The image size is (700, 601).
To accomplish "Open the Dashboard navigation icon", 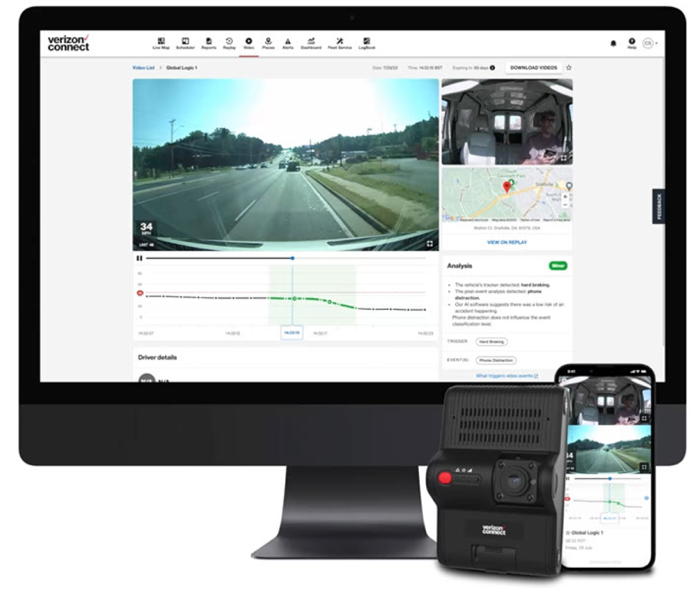I will pos(311,44).
